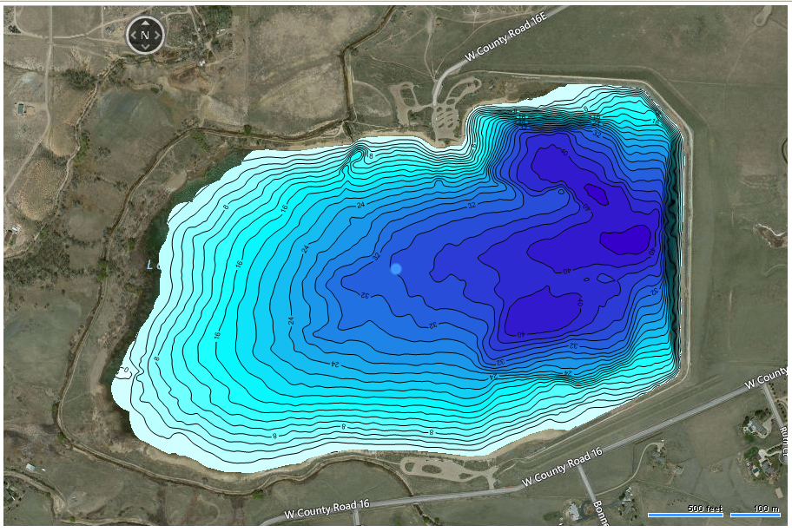
Task: Click the 500 feet scale bar
Action: pos(685,514)
